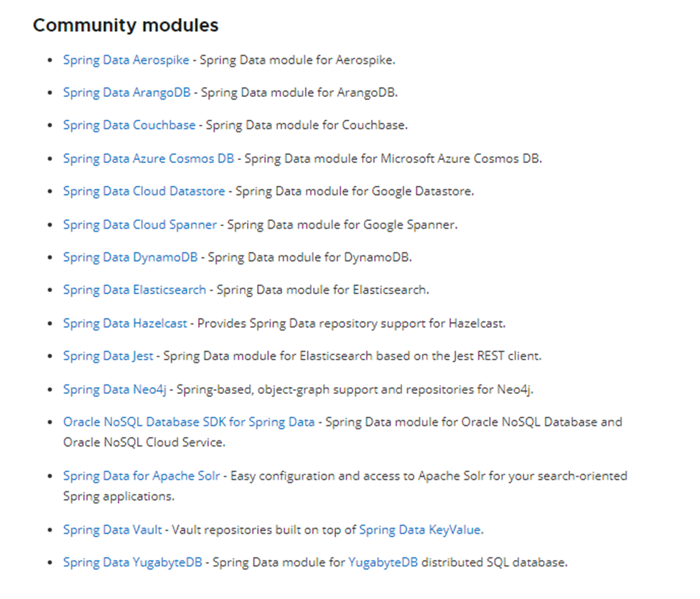The height and width of the screenshot is (599, 700).
Task: Open Spring Data Azure Cosmos DB link
Action: click(148, 159)
